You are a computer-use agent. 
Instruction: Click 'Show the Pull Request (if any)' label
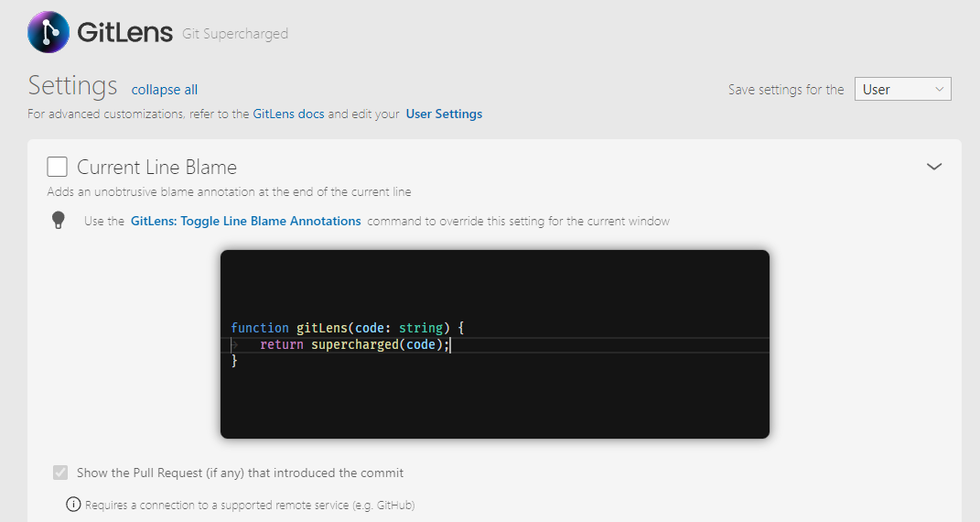(240, 473)
